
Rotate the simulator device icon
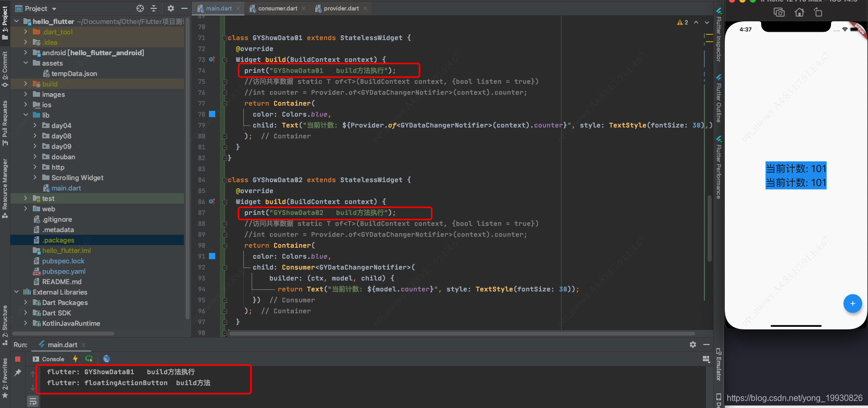click(818, 12)
